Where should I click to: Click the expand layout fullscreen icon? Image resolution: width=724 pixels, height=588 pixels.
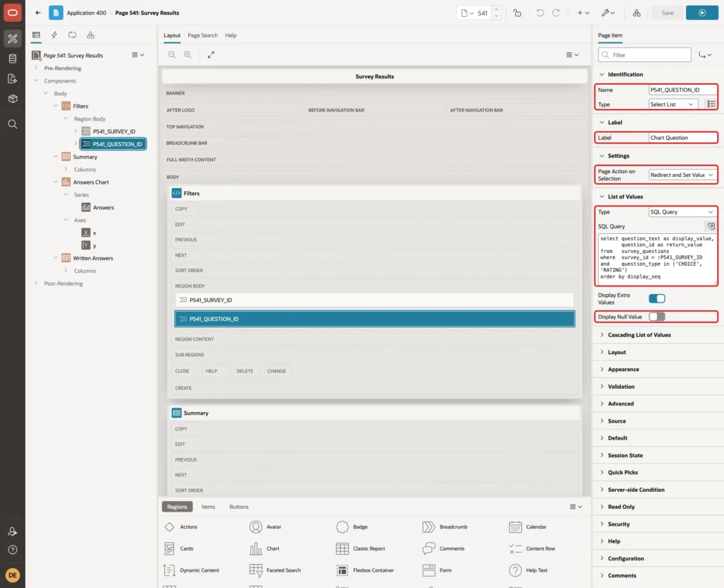211,54
